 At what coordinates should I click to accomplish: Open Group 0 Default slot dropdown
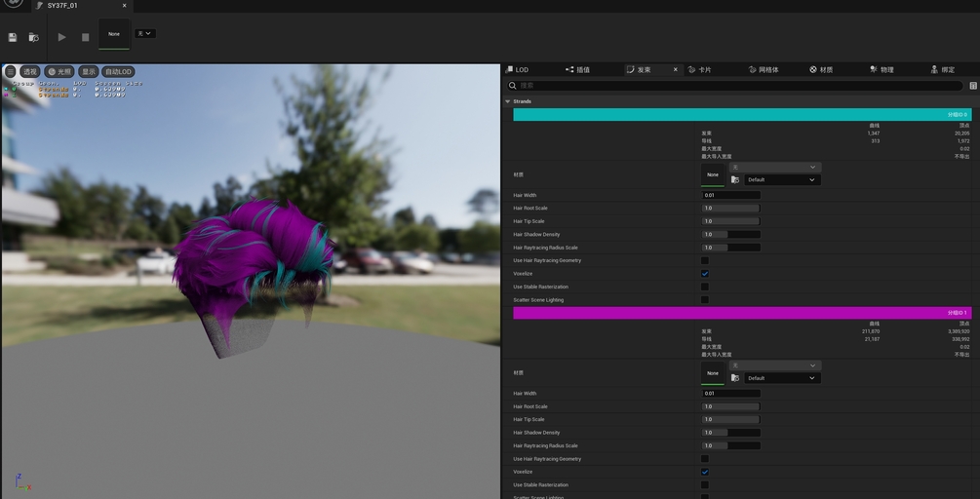click(x=782, y=180)
